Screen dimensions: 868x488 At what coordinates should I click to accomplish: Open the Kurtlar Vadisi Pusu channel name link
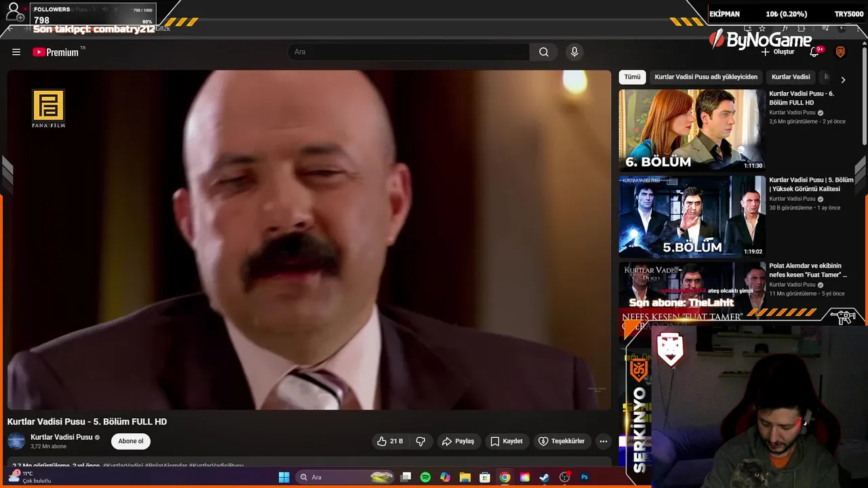61,437
